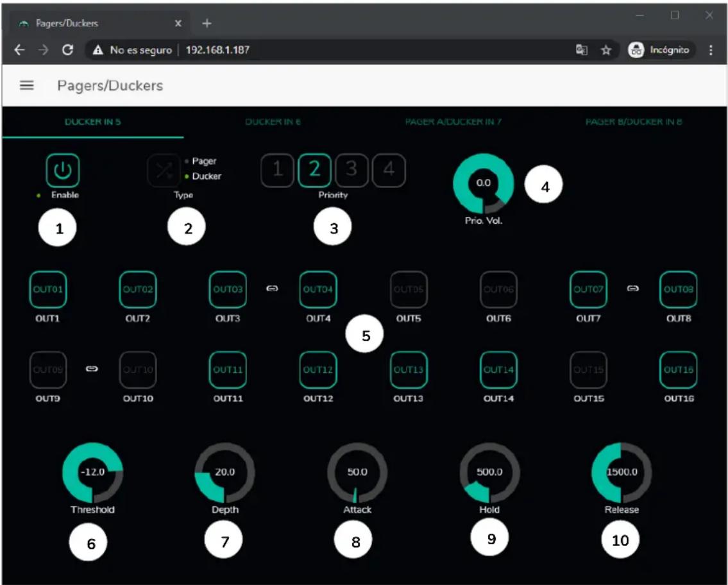Click the Prio. Vol. knob
This screenshot has width=728, height=585.
point(484,183)
